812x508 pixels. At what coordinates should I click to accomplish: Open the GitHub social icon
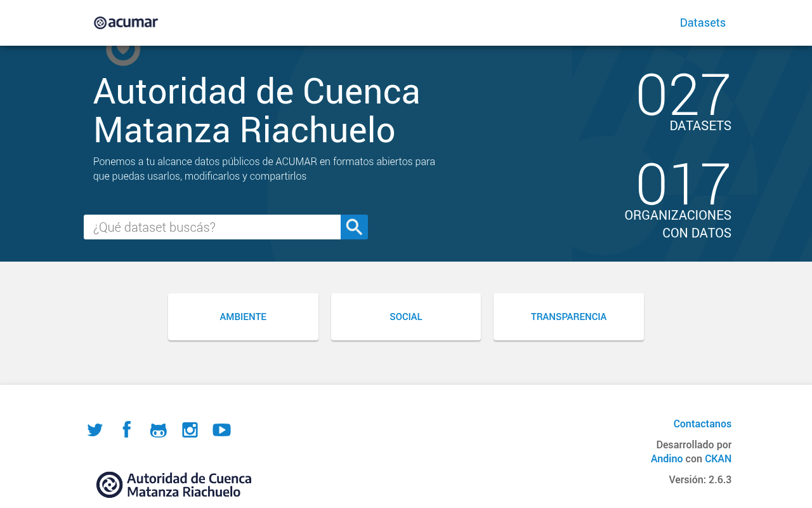(158, 430)
